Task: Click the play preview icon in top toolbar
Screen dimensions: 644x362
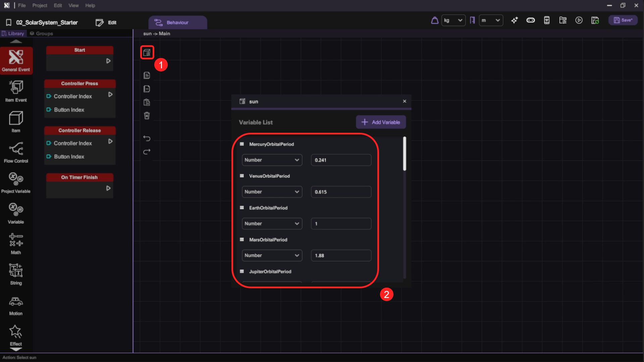Action: [x=579, y=20]
